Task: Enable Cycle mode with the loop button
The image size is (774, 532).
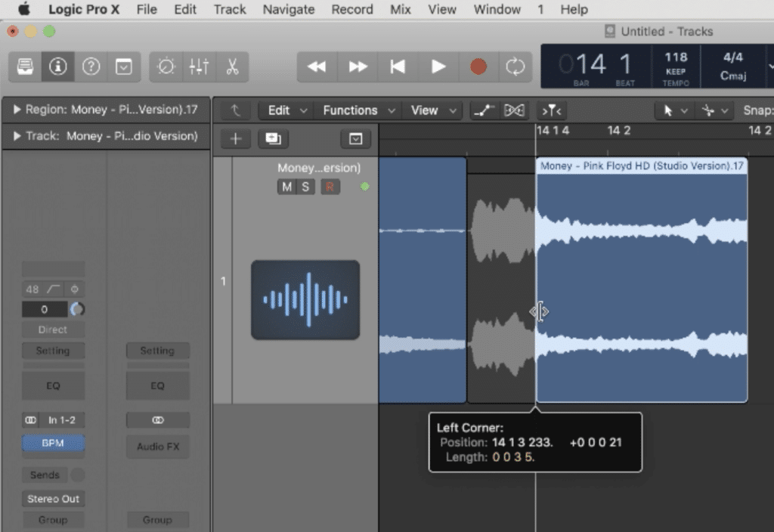Action: [x=515, y=66]
